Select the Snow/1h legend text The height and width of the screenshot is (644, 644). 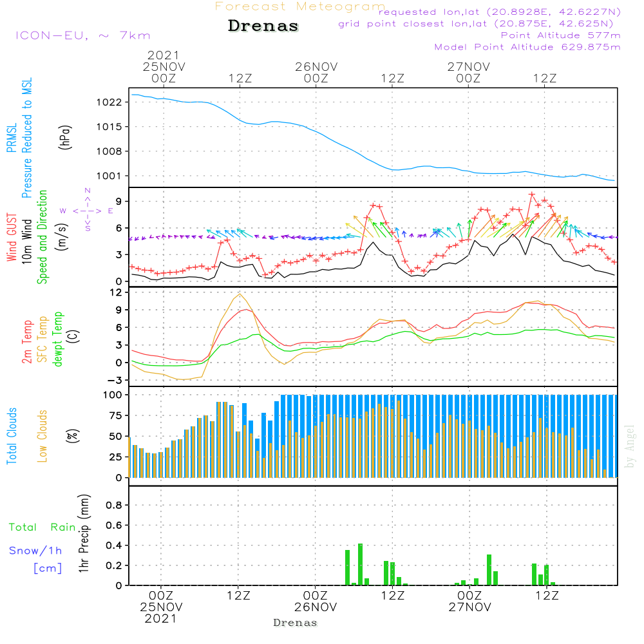(x=35, y=551)
